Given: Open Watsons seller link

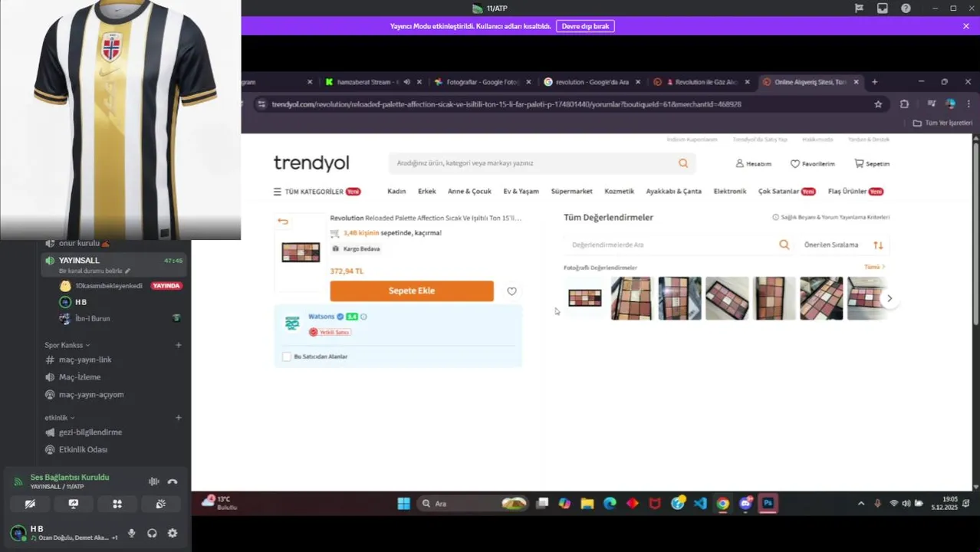Looking at the screenshot, I should click(321, 317).
